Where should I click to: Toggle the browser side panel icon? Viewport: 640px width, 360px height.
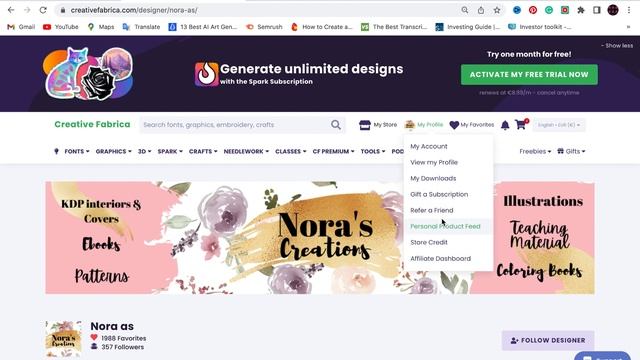click(597, 10)
